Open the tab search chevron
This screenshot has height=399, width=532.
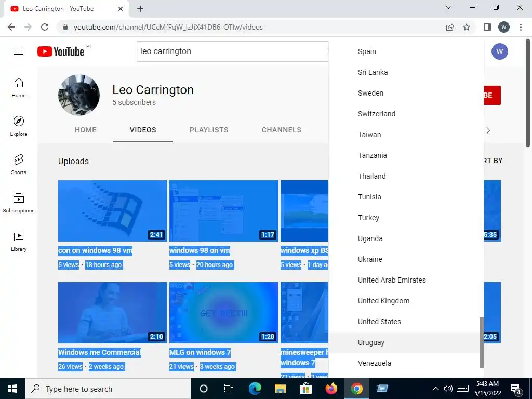[x=448, y=7]
